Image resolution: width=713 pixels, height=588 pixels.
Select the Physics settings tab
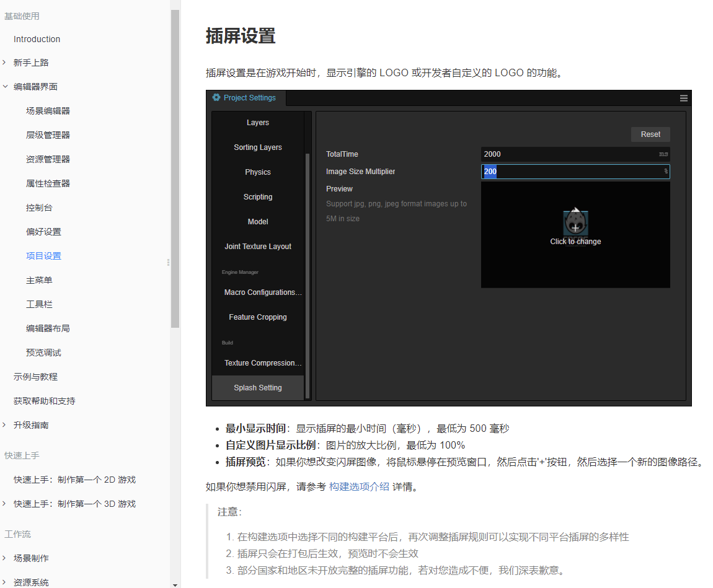click(x=258, y=172)
